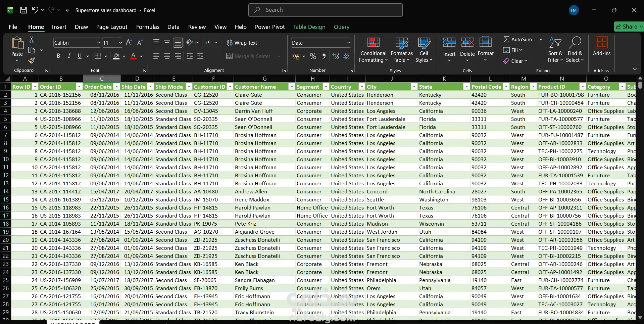This screenshot has width=644, height=324.
Task: Click the Save icon in title bar
Action: (23, 10)
